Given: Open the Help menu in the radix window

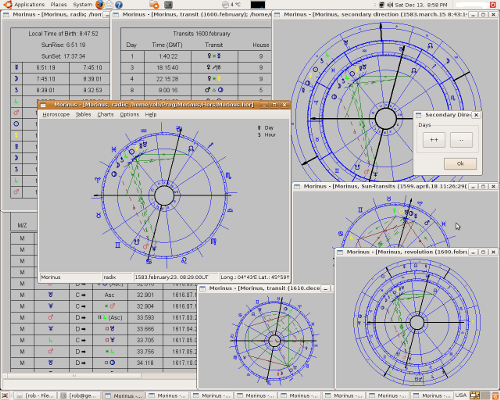Looking at the screenshot, I should [x=150, y=114].
